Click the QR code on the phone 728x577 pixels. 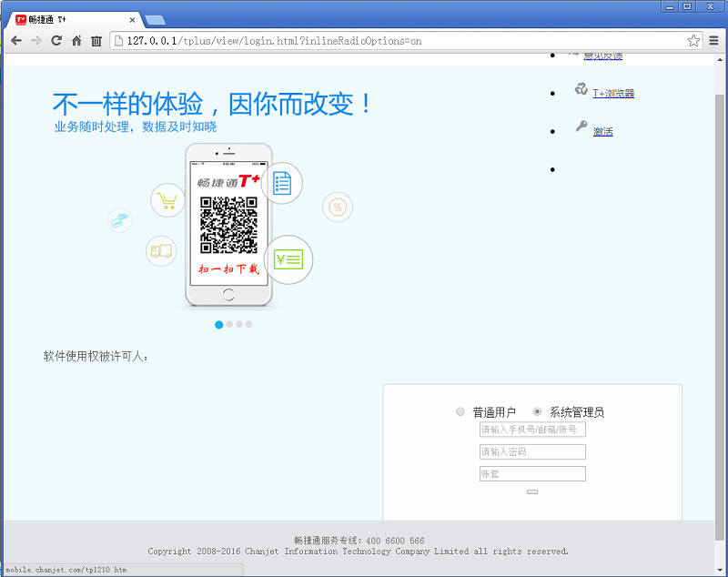pos(228,225)
